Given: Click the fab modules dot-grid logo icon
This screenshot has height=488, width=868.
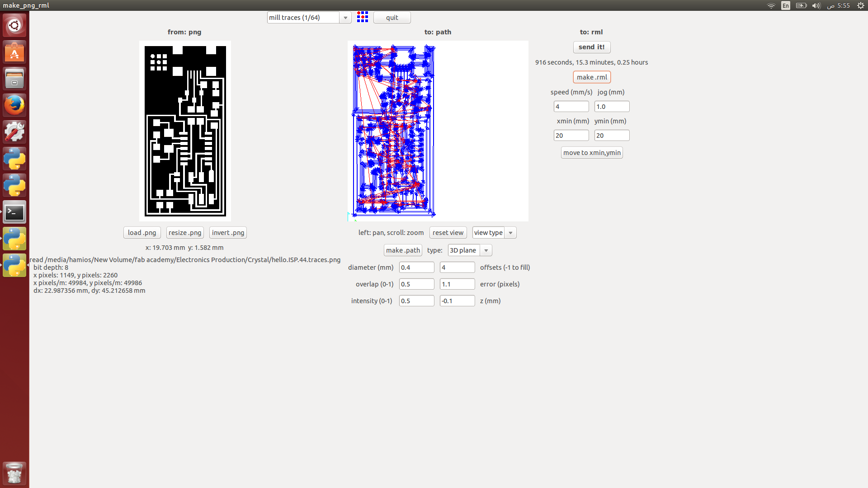Looking at the screenshot, I should 362,17.
